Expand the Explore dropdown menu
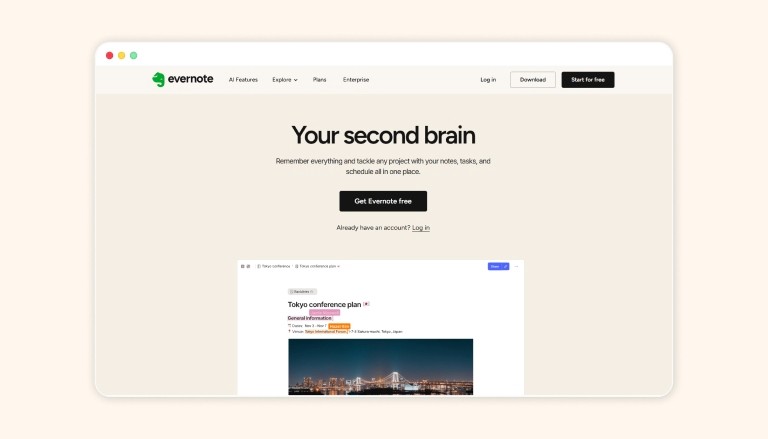This screenshot has width=768, height=439. 285,80
